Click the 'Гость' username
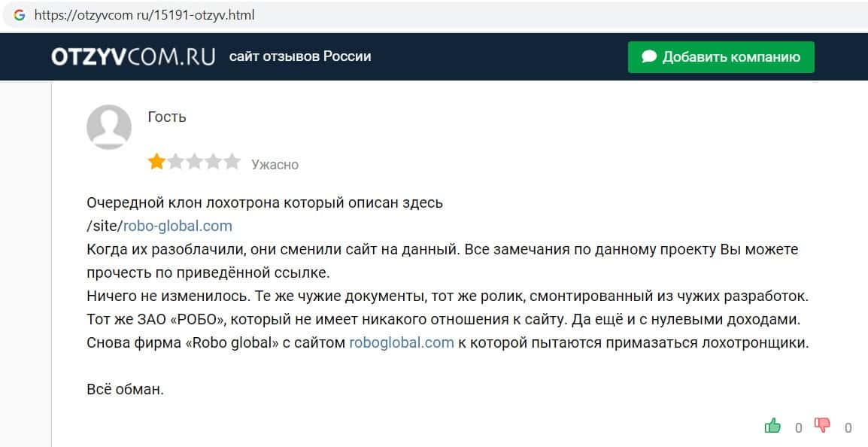Image resolution: width=868 pixels, height=447 pixels. click(167, 117)
